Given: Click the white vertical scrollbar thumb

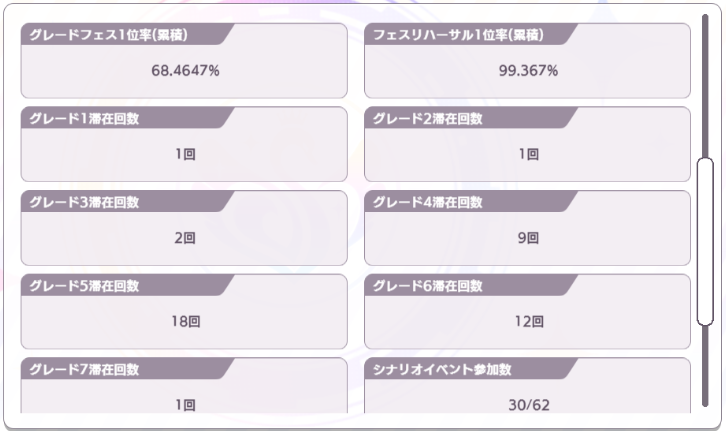Looking at the screenshot, I should (705, 241).
